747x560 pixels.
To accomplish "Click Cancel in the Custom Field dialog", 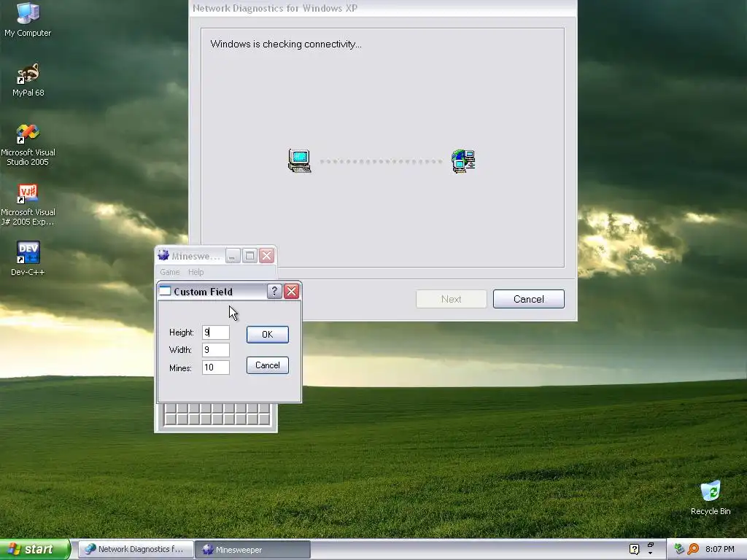I will click(267, 365).
